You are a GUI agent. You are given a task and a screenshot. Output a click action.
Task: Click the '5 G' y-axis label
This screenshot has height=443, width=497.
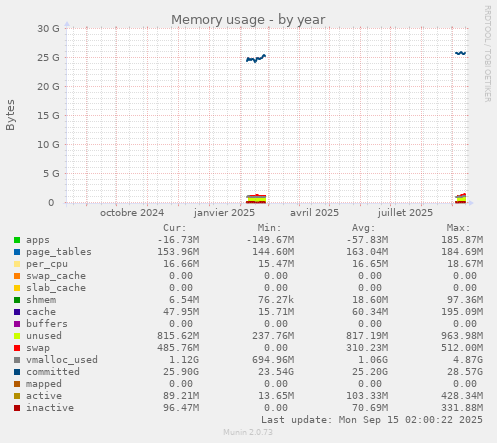coord(51,174)
